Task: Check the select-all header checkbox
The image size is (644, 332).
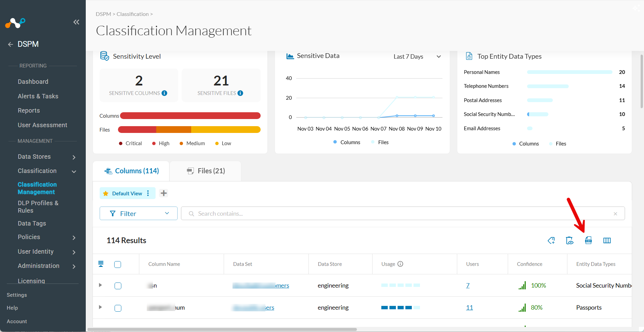Action: point(118,264)
